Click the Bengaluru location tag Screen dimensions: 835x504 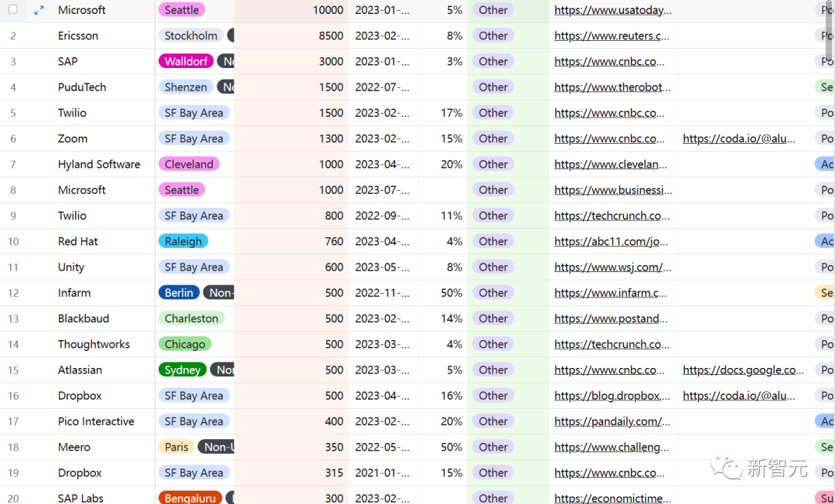190,498
